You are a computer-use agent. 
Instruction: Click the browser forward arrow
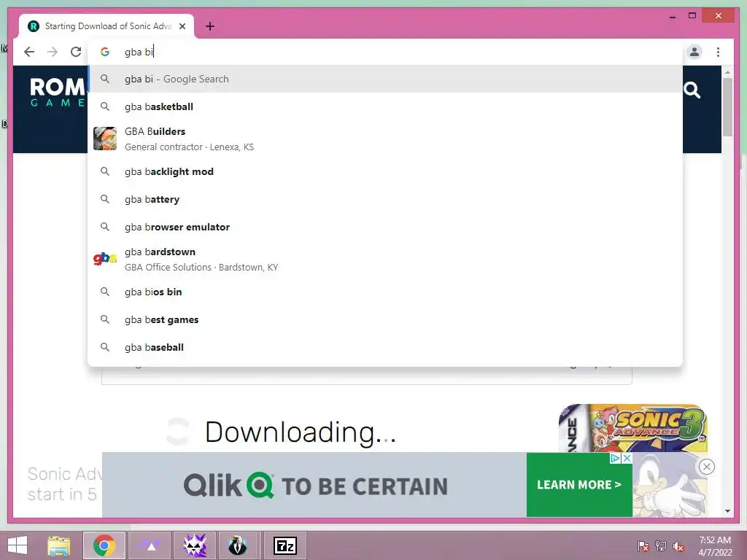53,52
